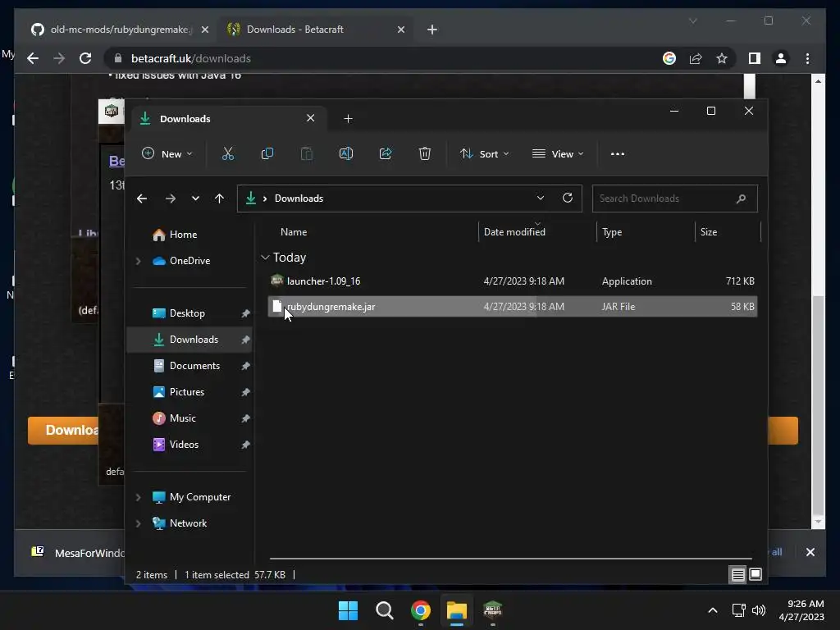Add a new File Explorer tab

click(x=348, y=118)
